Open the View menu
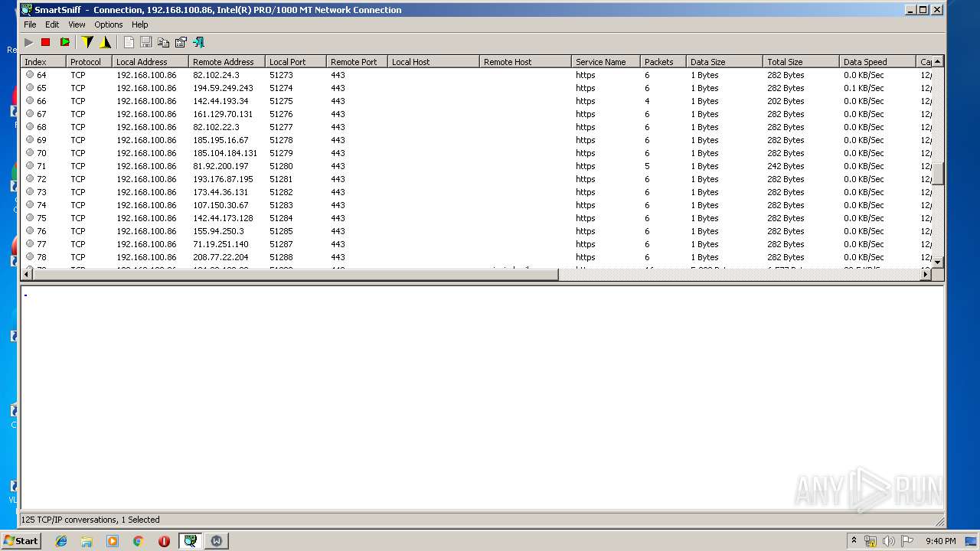 click(77, 24)
